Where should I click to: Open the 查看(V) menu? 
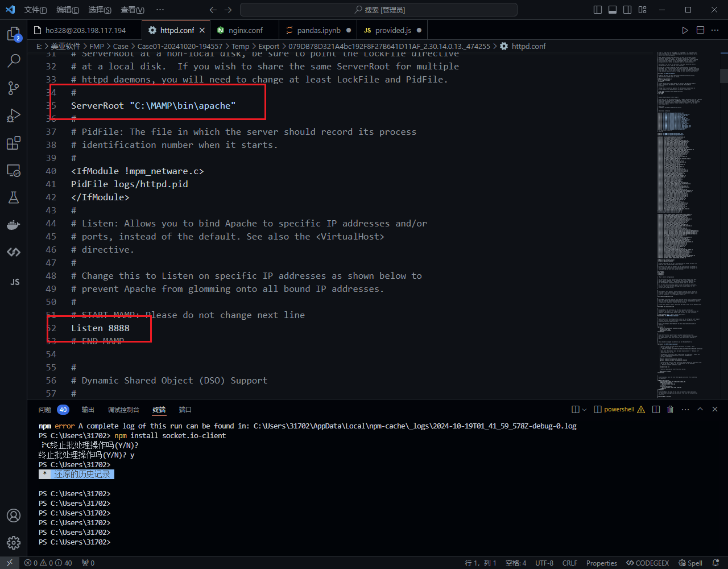pos(133,10)
